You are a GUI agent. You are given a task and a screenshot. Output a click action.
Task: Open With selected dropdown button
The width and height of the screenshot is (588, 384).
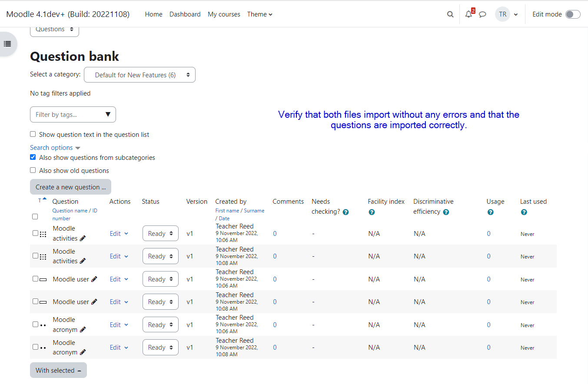[x=58, y=371]
